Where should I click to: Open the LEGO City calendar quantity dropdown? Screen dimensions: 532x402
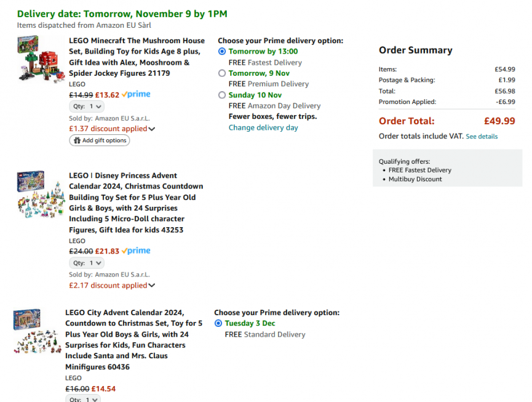tap(83, 399)
